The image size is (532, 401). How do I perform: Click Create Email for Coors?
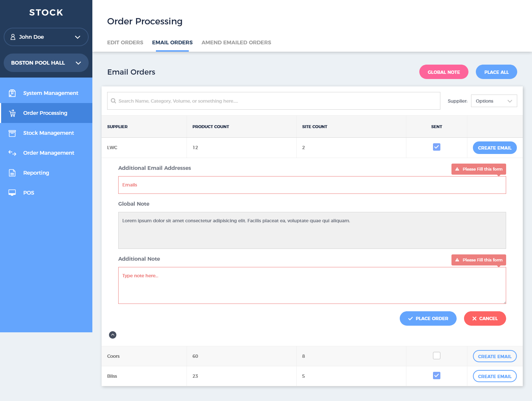pos(494,356)
